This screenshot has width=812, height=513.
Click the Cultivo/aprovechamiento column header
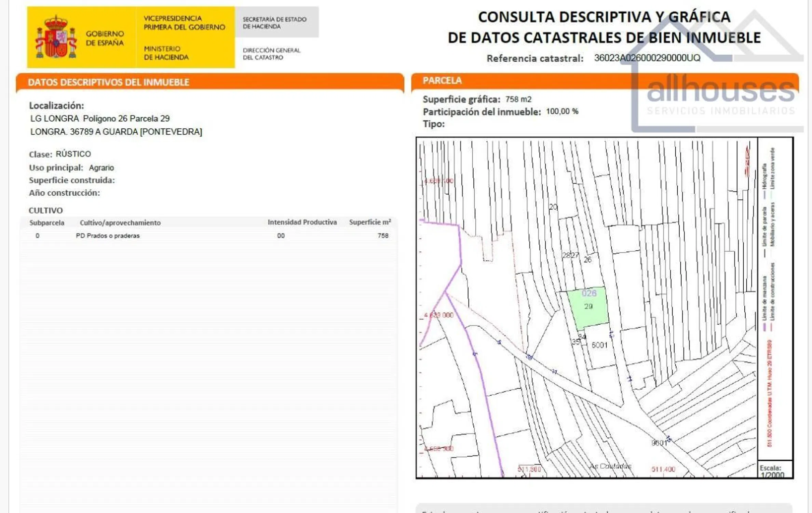(x=120, y=223)
